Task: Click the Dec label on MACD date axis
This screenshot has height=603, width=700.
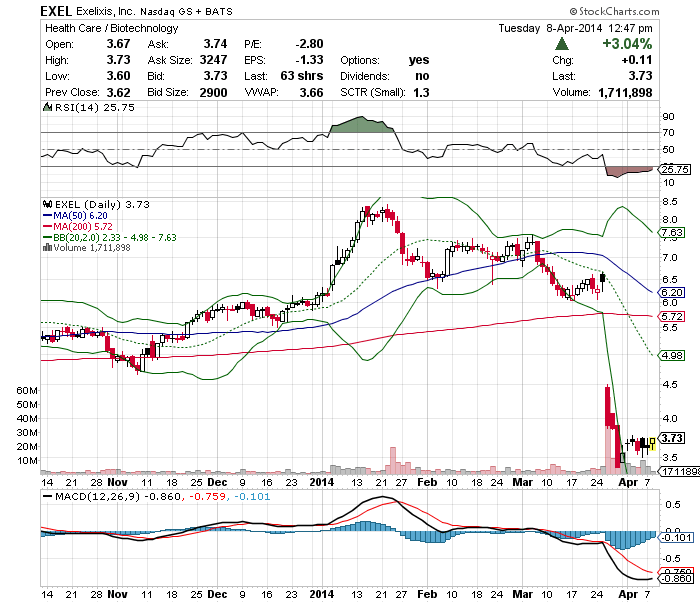Action: pyautogui.click(x=217, y=594)
